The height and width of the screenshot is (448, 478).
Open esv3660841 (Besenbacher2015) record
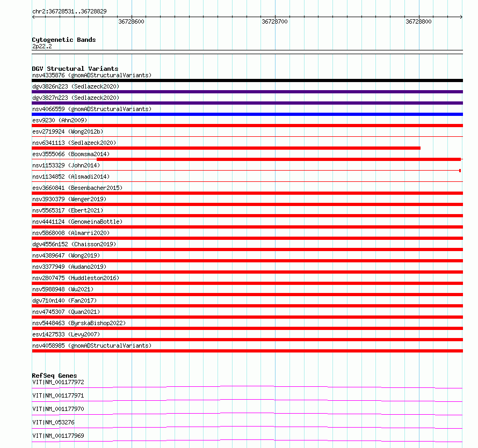tap(77, 188)
